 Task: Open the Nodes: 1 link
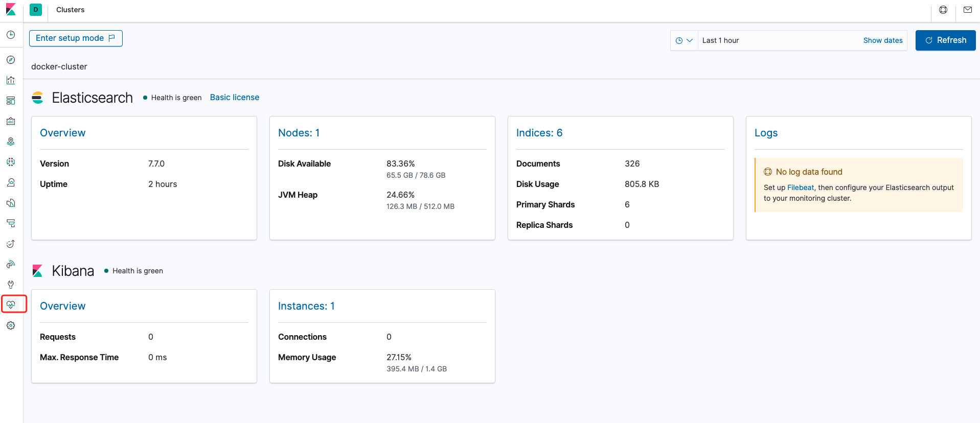pyautogui.click(x=299, y=133)
